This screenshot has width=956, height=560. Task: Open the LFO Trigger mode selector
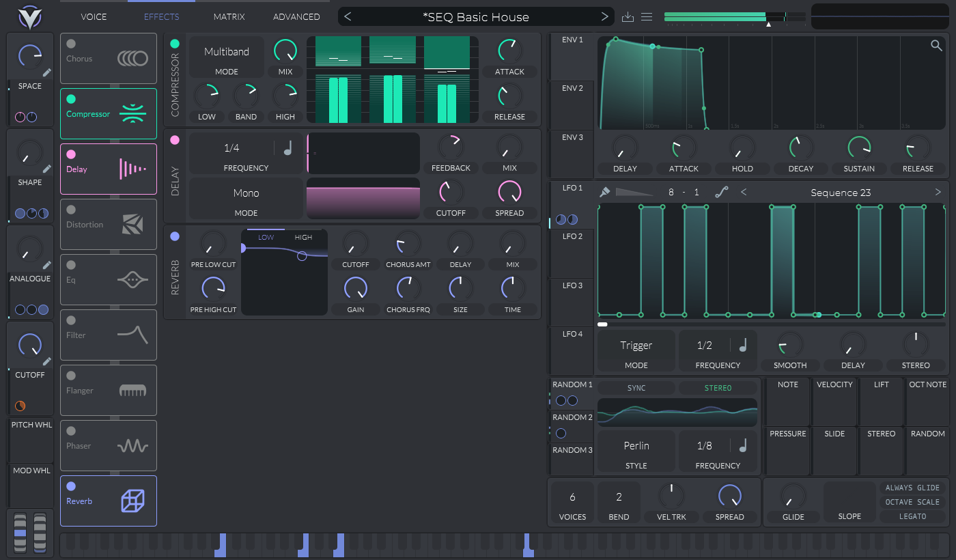point(636,351)
